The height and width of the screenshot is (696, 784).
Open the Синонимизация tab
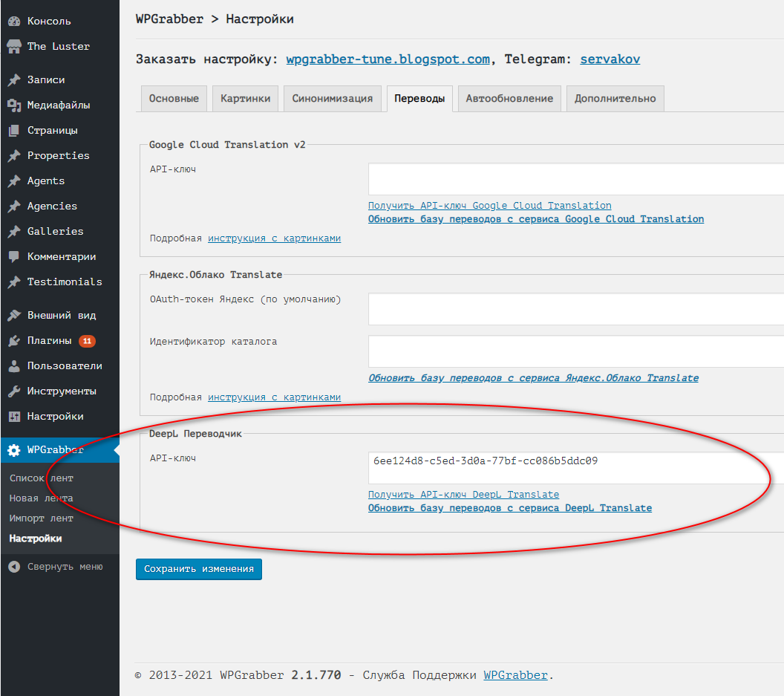[333, 99]
